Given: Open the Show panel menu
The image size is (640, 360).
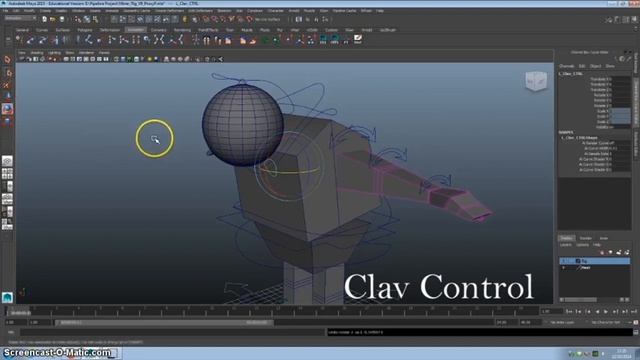Looking at the screenshot, I should (70, 53).
